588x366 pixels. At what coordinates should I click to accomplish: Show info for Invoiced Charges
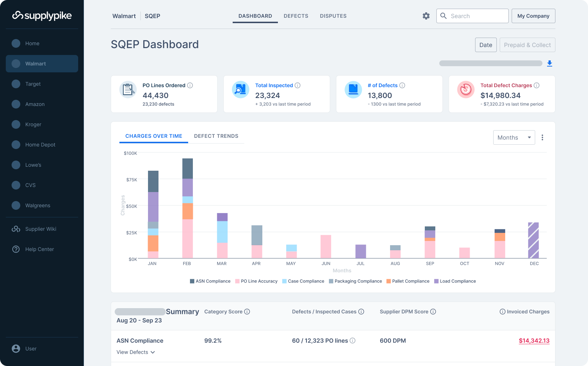pyautogui.click(x=503, y=312)
